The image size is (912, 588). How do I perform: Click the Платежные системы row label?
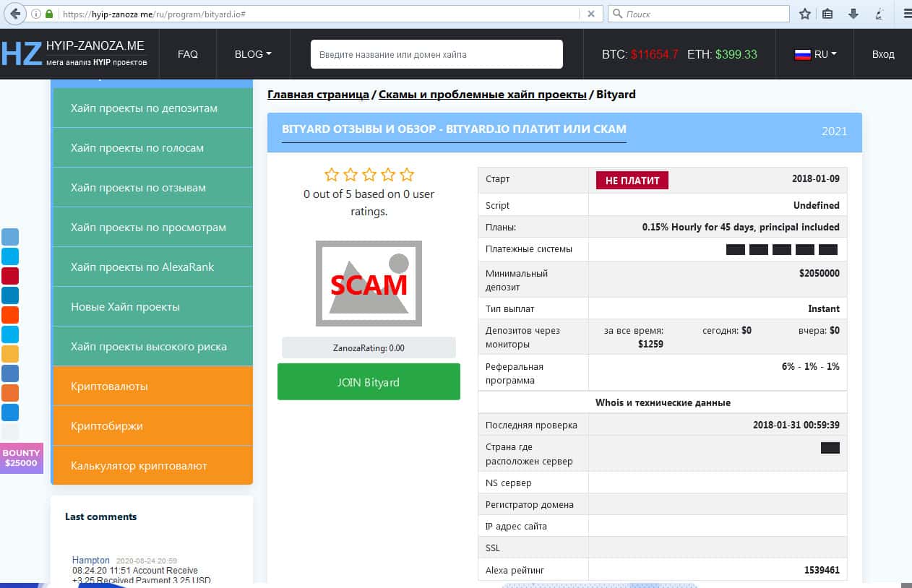tap(529, 249)
